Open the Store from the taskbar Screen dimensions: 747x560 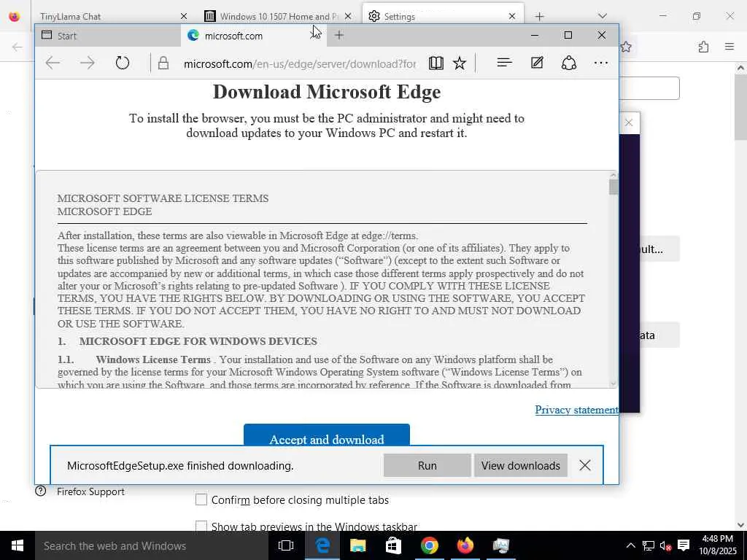[393, 545]
